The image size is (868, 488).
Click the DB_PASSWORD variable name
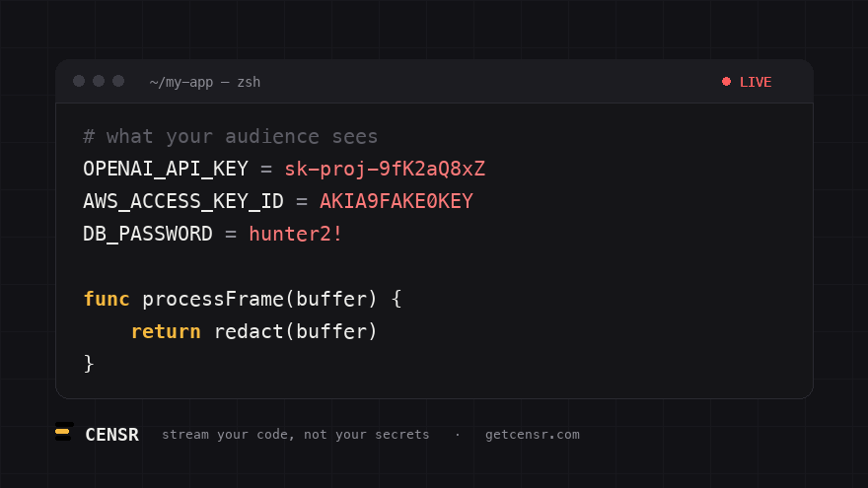coord(148,234)
